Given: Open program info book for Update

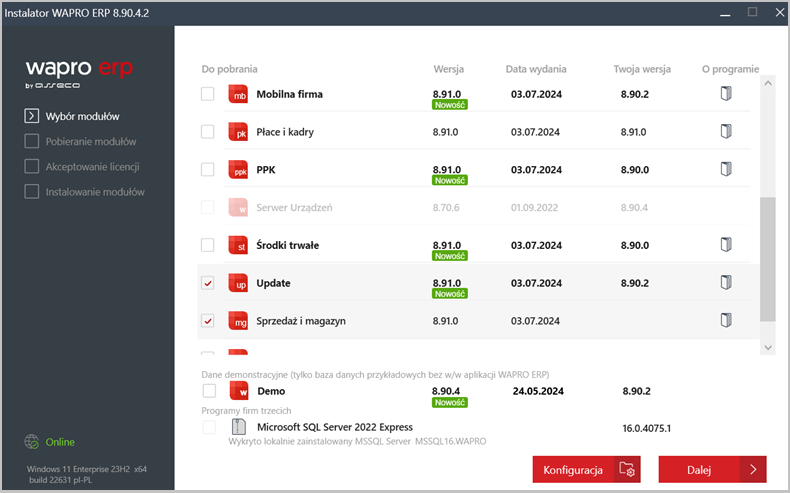Looking at the screenshot, I should [x=726, y=283].
